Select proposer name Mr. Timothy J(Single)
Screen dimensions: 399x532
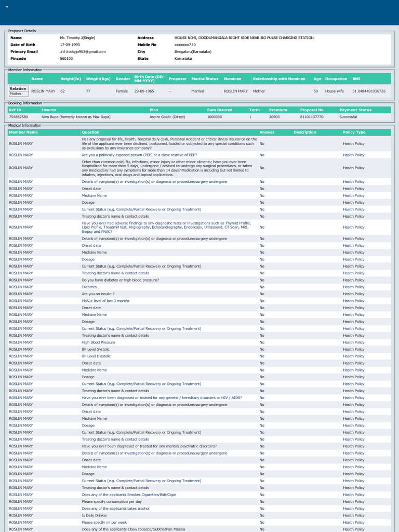click(x=77, y=37)
